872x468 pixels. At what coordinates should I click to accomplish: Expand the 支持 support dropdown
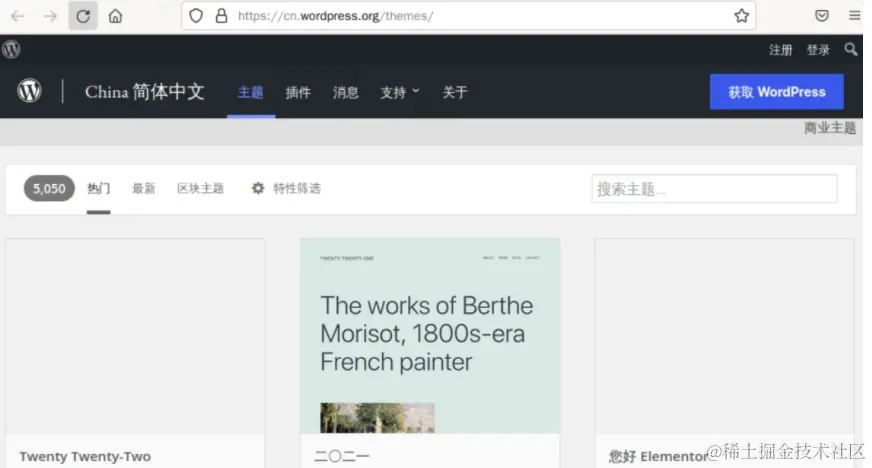pyautogui.click(x=400, y=92)
